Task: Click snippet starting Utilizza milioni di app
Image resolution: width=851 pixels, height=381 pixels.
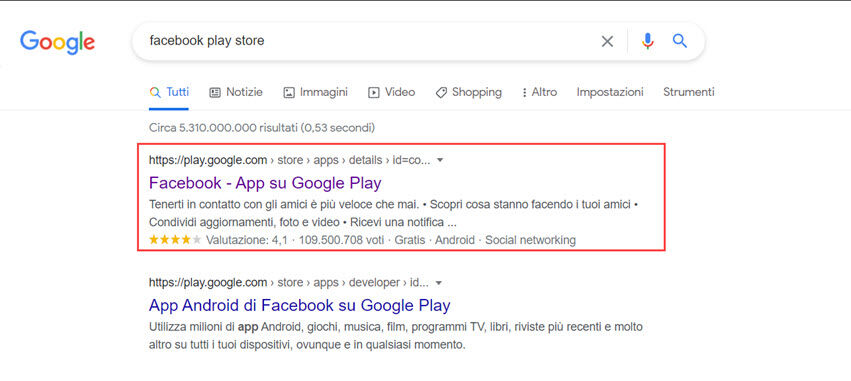Action: (x=396, y=336)
